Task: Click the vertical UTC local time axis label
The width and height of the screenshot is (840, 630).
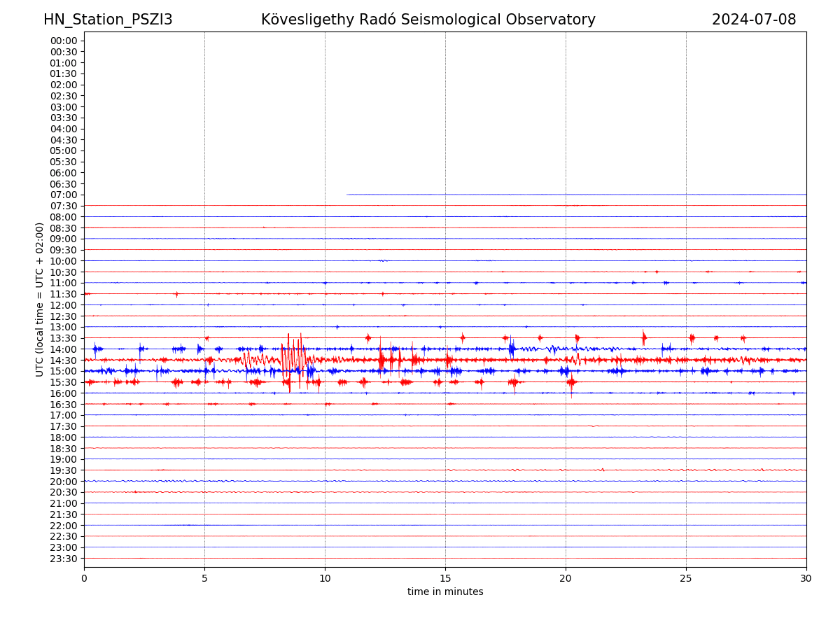Action: tap(40, 299)
